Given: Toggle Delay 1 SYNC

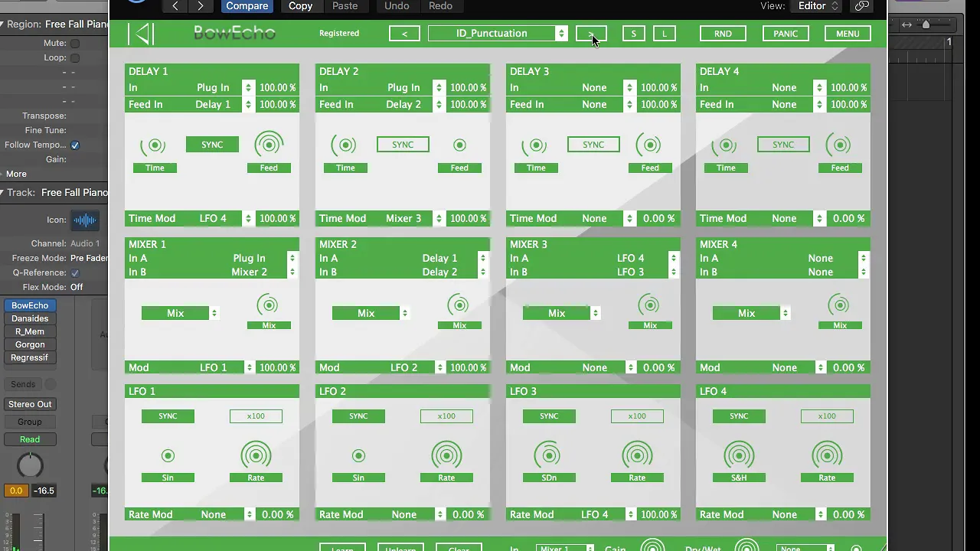Looking at the screenshot, I should [212, 145].
